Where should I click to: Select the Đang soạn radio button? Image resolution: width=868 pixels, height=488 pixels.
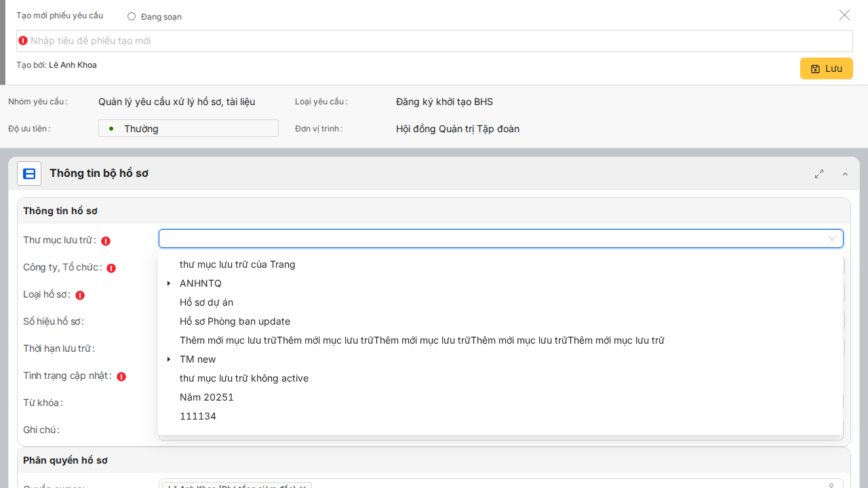(x=132, y=16)
